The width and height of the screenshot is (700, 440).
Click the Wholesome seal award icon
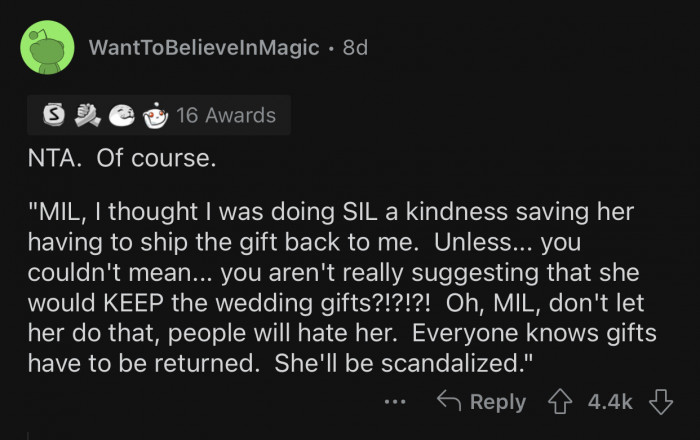[122, 115]
